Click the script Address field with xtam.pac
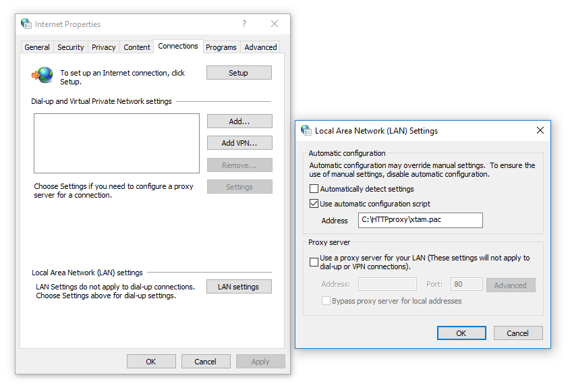 tap(420, 220)
